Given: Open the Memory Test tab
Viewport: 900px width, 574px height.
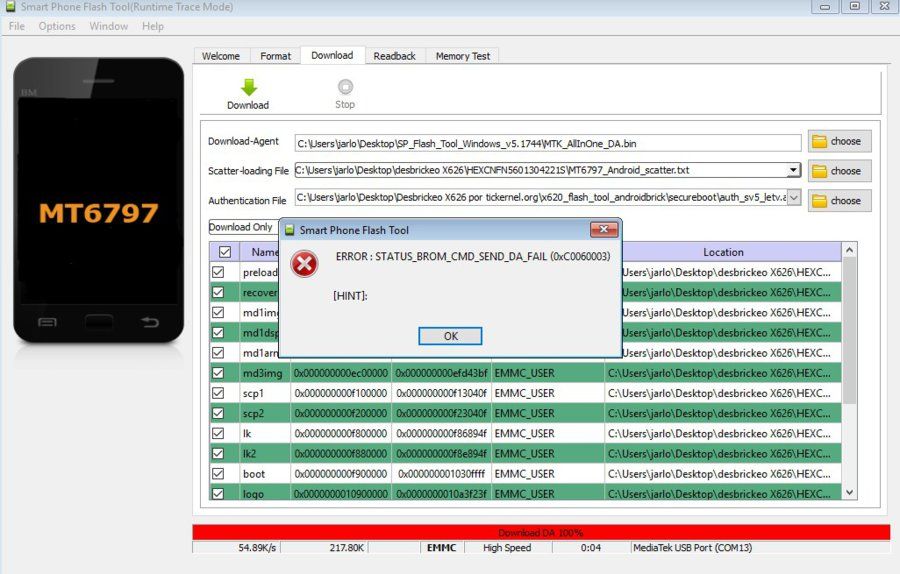Looking at the screenshot, I should tap(463, 56).
